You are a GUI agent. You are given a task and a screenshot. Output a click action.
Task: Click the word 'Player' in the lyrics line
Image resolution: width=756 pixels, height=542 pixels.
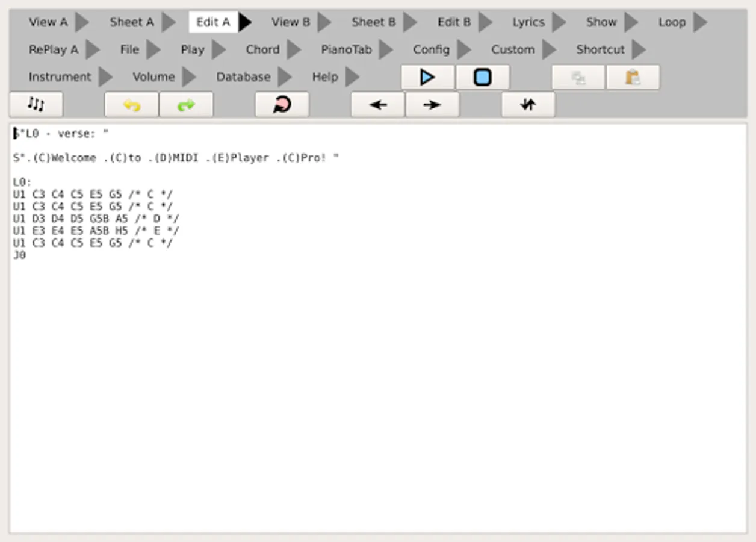(250, 158)
